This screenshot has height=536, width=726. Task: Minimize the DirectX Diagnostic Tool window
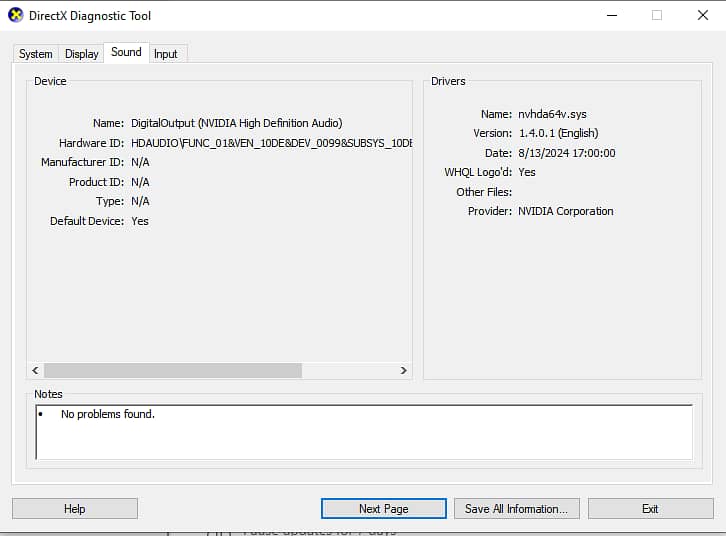coord(612,15)
